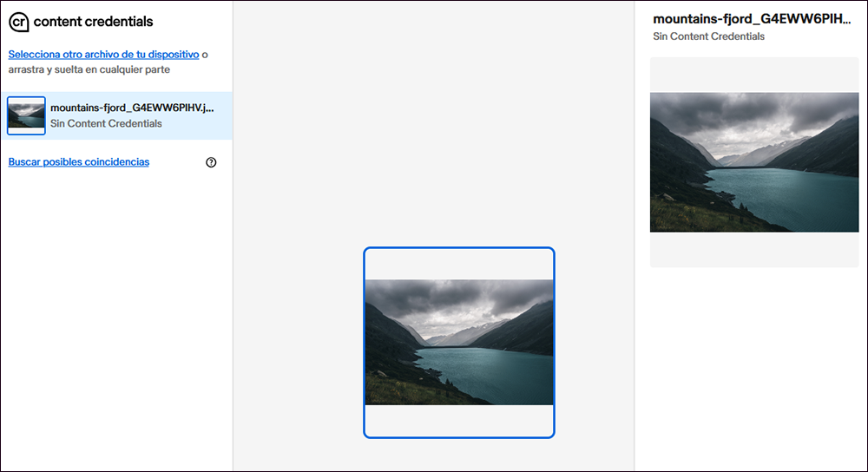Select the blue-bordered image node in canvas
The image size is (868, 472).
458,342
